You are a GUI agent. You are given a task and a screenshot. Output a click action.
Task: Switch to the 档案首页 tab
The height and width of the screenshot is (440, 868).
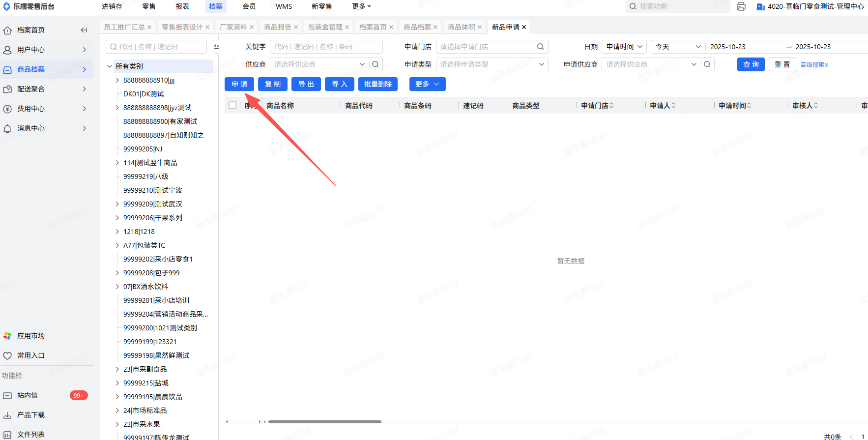tap(373, 27)
